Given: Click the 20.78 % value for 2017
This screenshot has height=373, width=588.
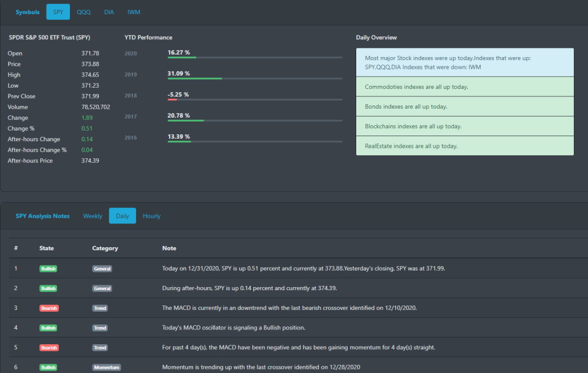Looking at the screenshot, I should [x=178, y=115].
